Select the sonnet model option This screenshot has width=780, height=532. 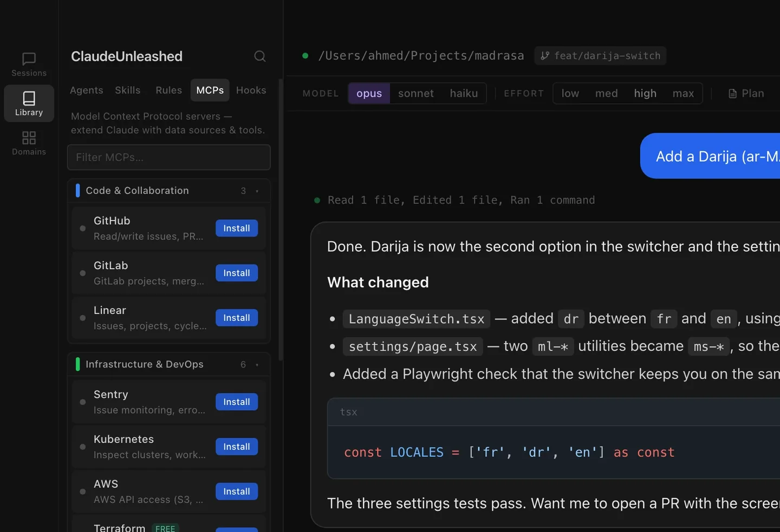click(416, 93)
